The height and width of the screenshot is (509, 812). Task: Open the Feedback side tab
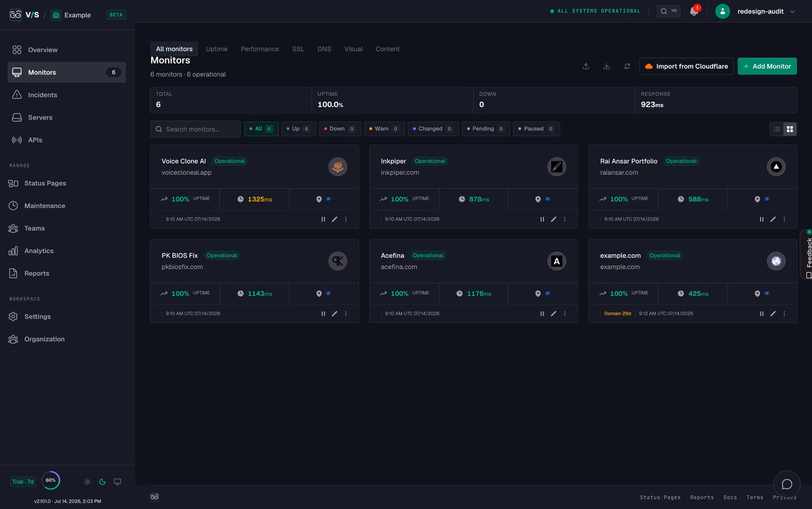point(807,254)
